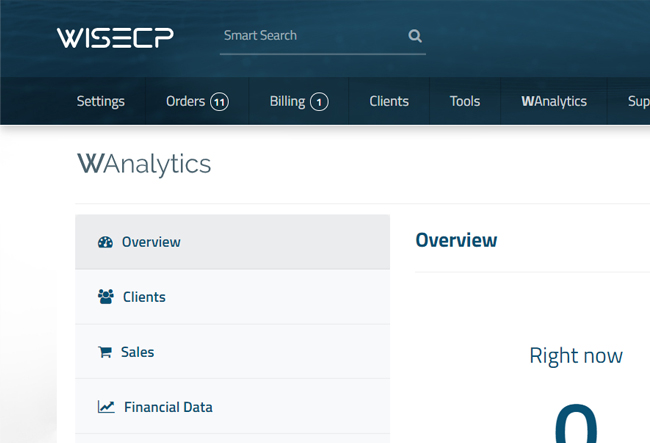This screenshot has height=443, width=650.
Task: Open the Orders menu
Action: [197, 101]
